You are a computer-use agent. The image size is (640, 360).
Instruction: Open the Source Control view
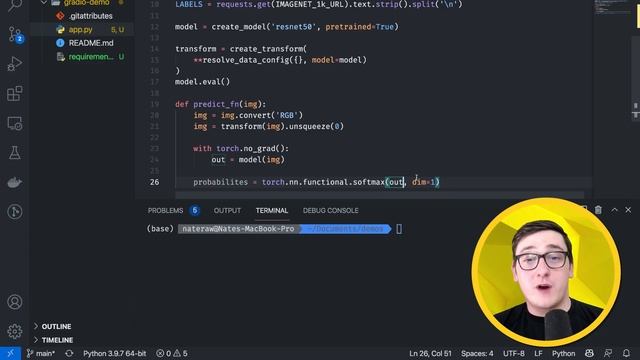pos(15,35)
